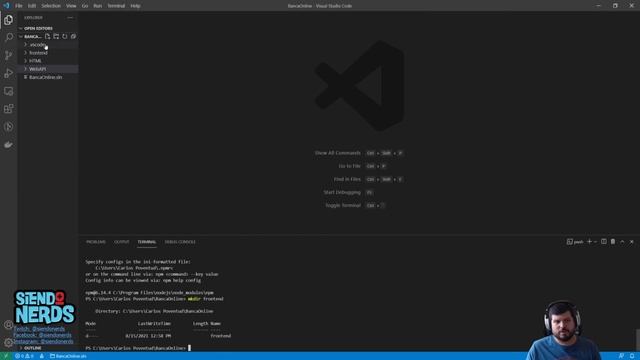Viewport: 640px width, 360px height.
Task: Open the Run and Debug view icon
Action: (x=9, y=73)
